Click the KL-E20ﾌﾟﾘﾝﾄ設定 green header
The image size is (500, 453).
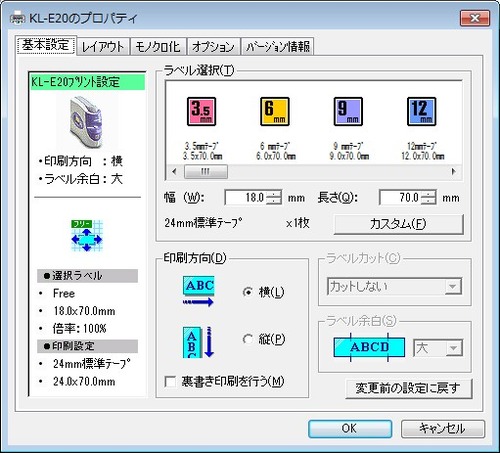tap(87, 82)
